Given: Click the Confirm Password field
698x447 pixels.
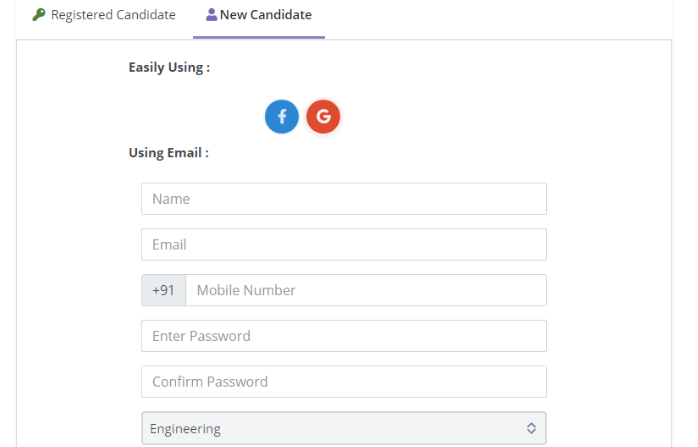Looking at the screenshot, I should pos(343,382).
